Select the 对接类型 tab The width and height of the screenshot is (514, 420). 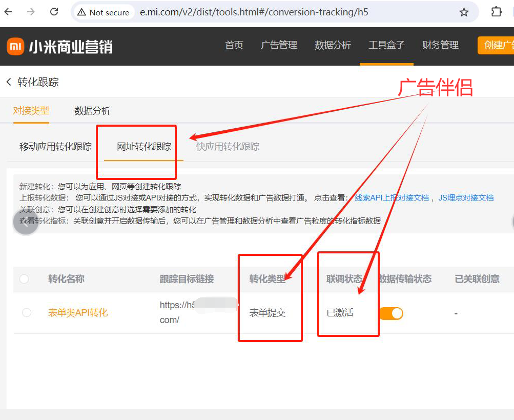coord(31,111)
